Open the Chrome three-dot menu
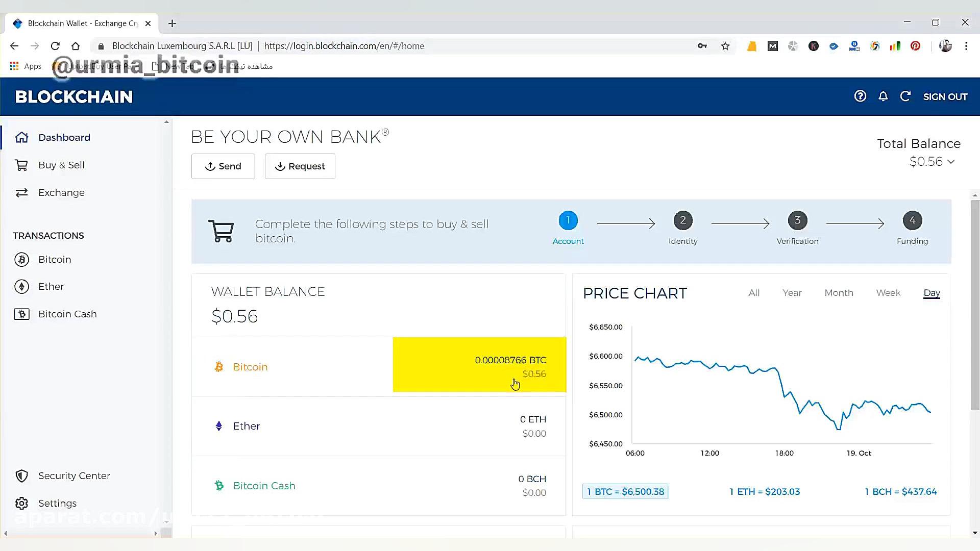This screenshot has width=980, height=551. tap(966, 46)
